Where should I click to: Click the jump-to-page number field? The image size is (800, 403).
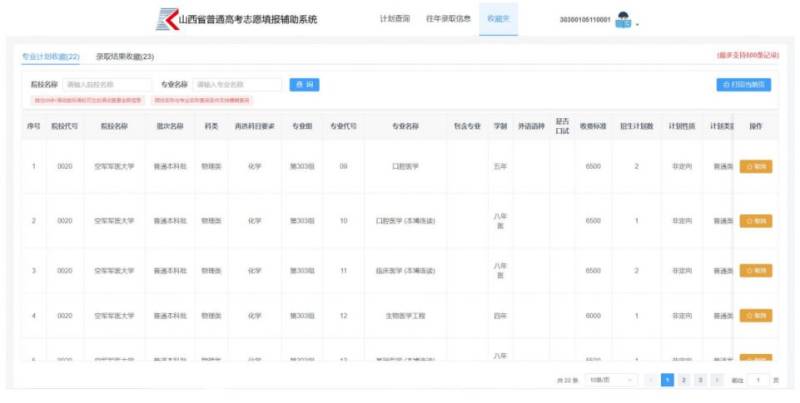point(758,380)
